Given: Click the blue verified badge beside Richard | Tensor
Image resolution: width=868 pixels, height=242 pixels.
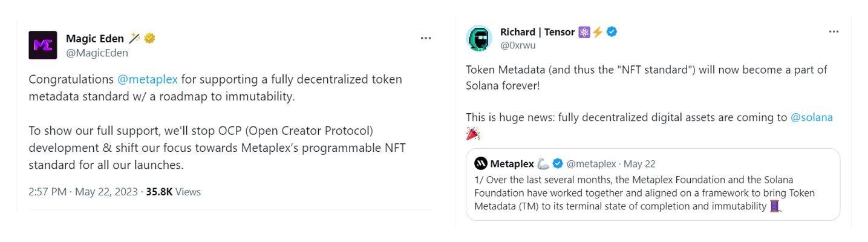Looking at the screenshot, I should 612,32.
